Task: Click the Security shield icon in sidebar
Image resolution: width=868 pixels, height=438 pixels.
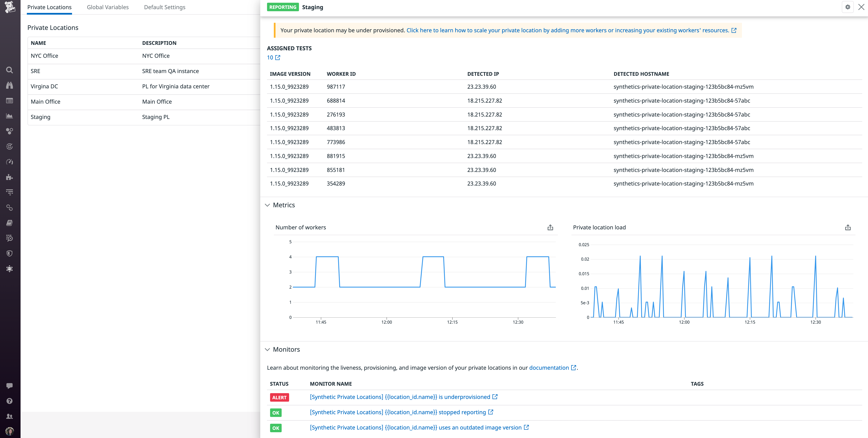Action: coord(10,253)
